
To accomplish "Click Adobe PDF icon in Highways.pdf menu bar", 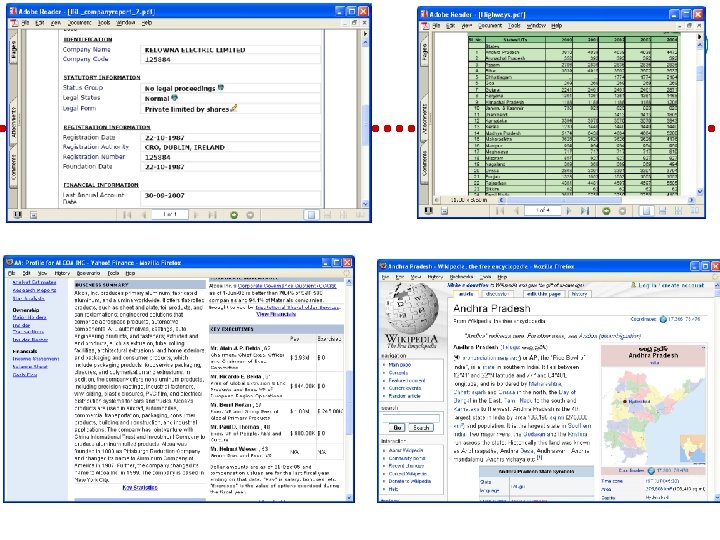I will pos(425,26).
